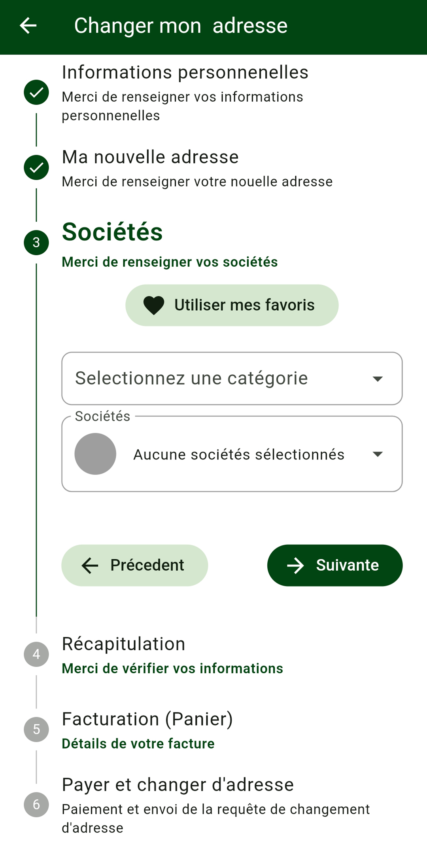Expand the Sociétés dropdown arrow
Viewport: 427px width, 868px height.
(x=378, y=454)
